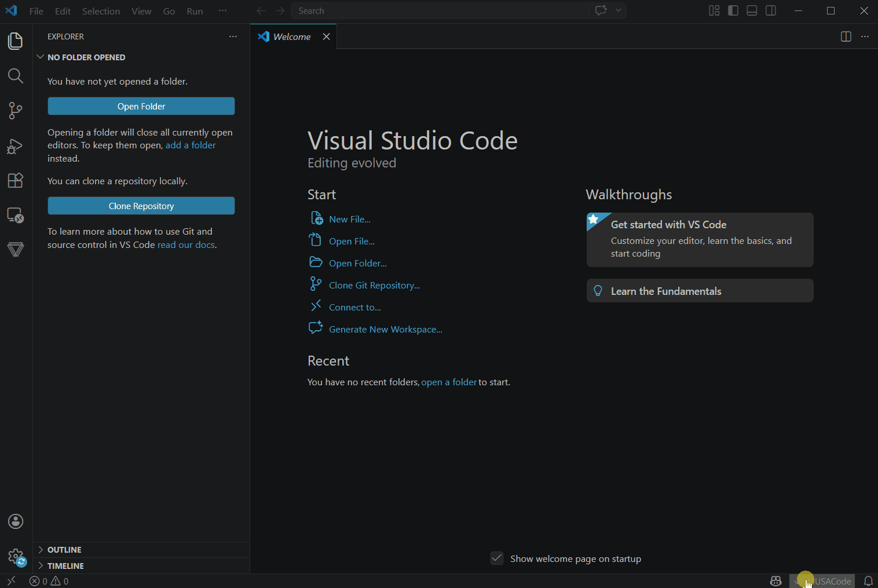Open the chat dropdown arrow beside Copilot icon
Image resolution: width=878 pixels, height=588 pixels.
click(x=619, y=10)
